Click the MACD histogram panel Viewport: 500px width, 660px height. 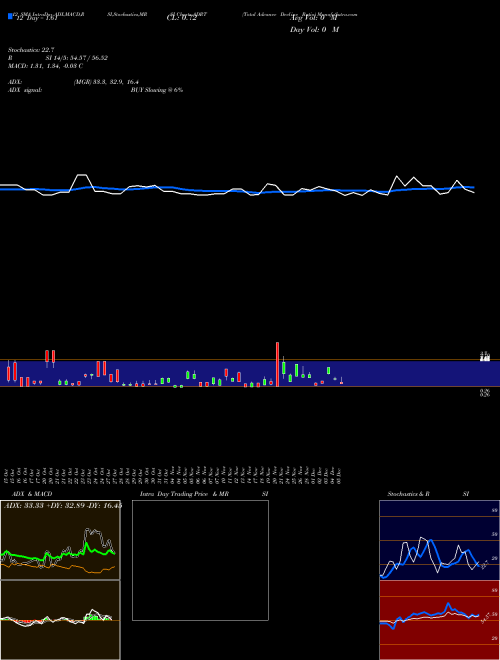[60, 620]
